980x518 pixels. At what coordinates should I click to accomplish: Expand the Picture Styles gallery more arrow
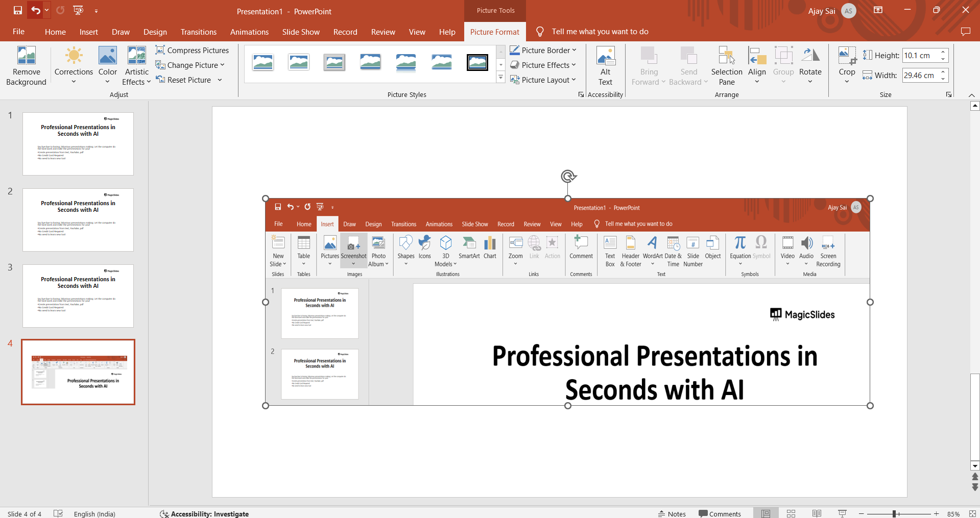500,78
